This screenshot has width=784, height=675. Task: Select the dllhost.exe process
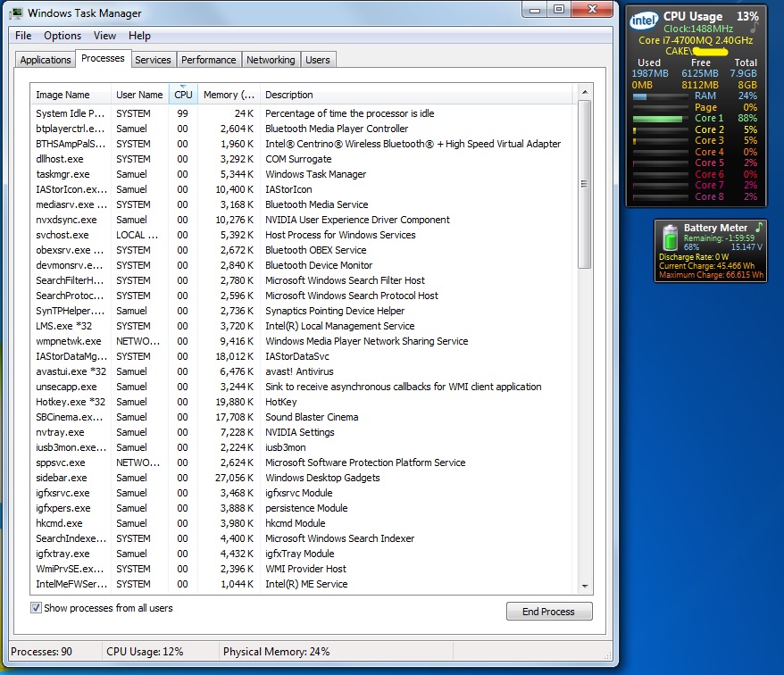pos(302,159)
